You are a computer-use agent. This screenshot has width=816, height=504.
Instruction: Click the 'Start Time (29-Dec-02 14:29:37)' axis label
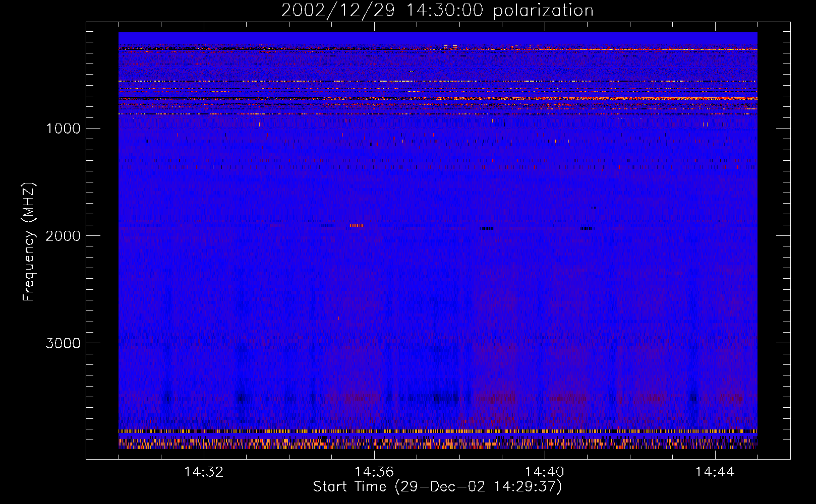pyautogui.click(x=437, y=487)
